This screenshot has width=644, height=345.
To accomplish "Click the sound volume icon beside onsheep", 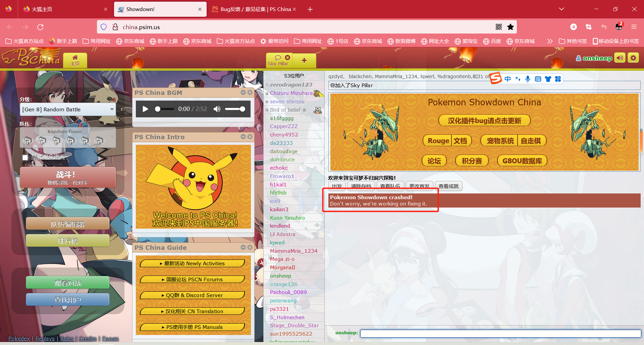I will click(x=620, y=58).
